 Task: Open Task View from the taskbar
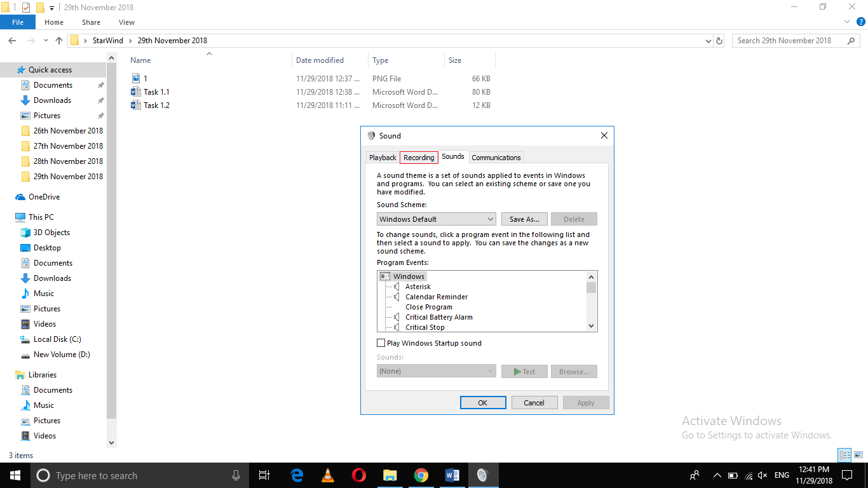tap(264, 475)
